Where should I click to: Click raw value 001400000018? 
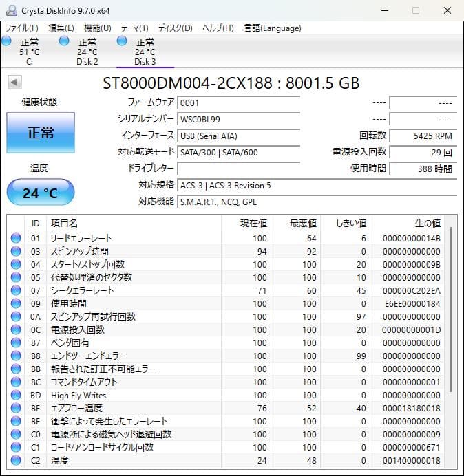point(412,460)
